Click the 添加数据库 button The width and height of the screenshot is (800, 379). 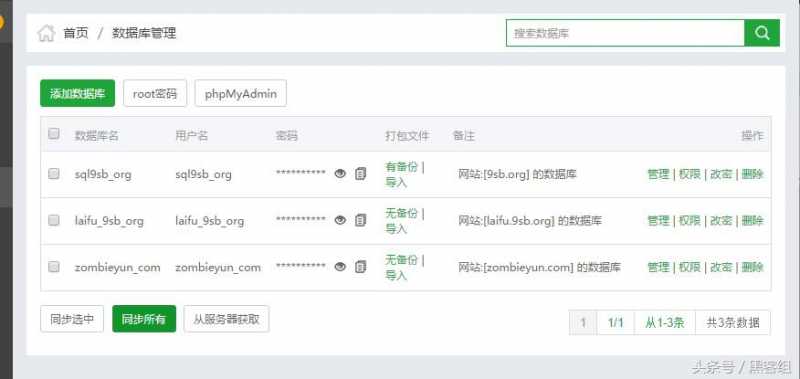(78, 93)
